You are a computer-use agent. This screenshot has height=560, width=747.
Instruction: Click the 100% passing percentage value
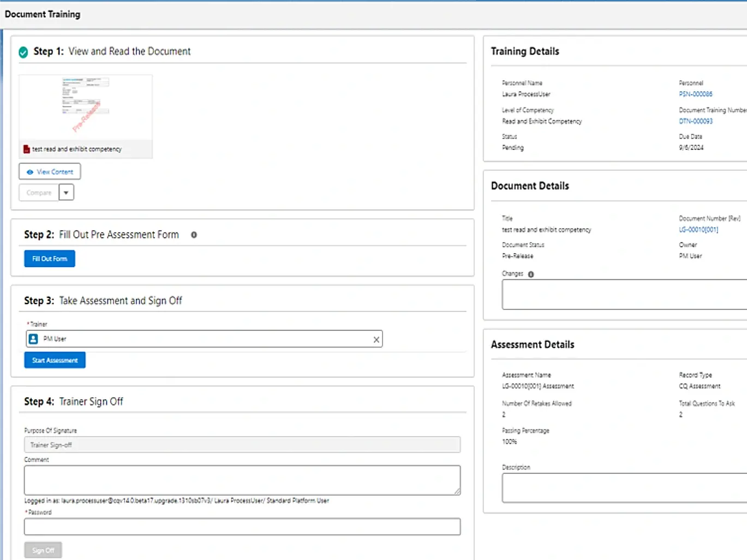pos(509,442)
